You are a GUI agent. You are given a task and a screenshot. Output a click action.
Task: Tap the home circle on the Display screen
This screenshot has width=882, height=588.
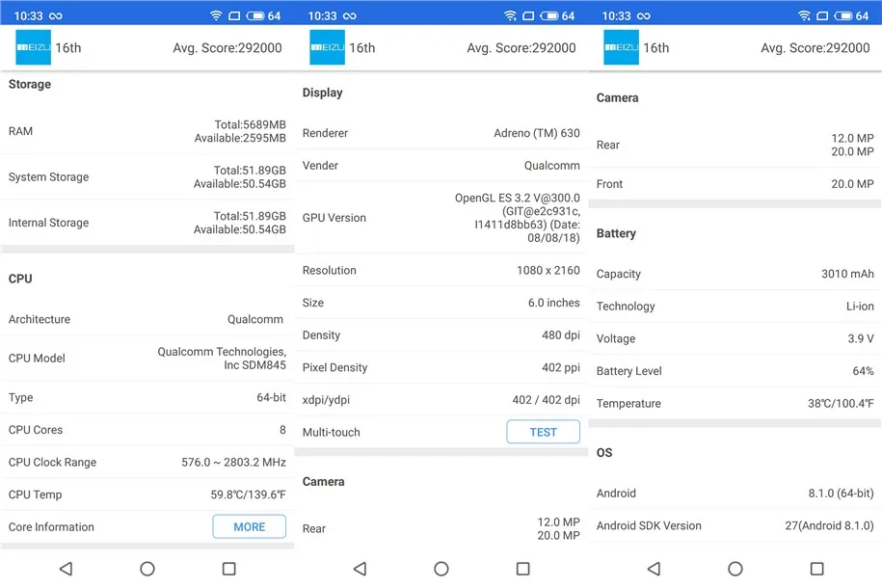coord(441,569)
